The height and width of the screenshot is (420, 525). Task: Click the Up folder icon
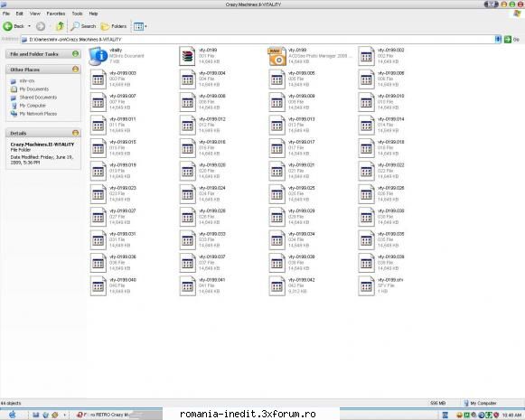tap(61, 26)
